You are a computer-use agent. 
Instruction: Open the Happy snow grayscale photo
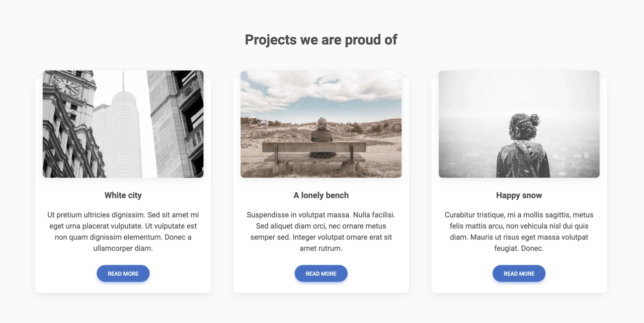[519, 124]
